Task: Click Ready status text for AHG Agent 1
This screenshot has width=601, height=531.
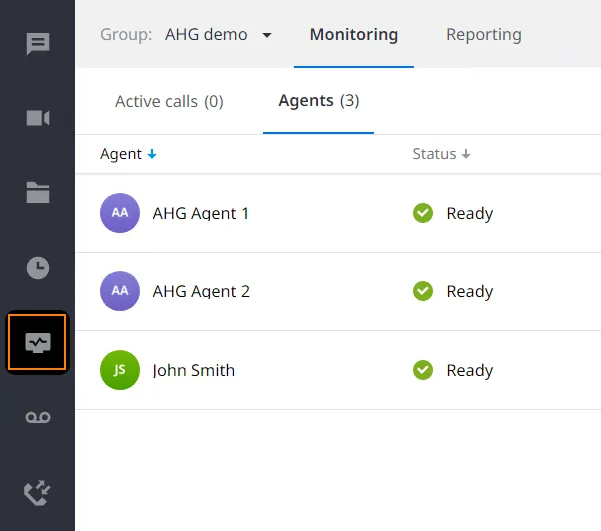Action: point(470,214)
